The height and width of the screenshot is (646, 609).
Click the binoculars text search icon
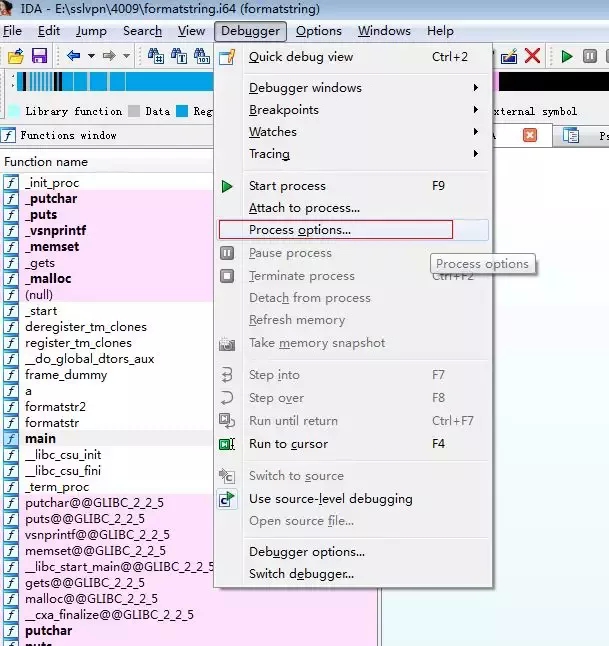coord(179,56)
